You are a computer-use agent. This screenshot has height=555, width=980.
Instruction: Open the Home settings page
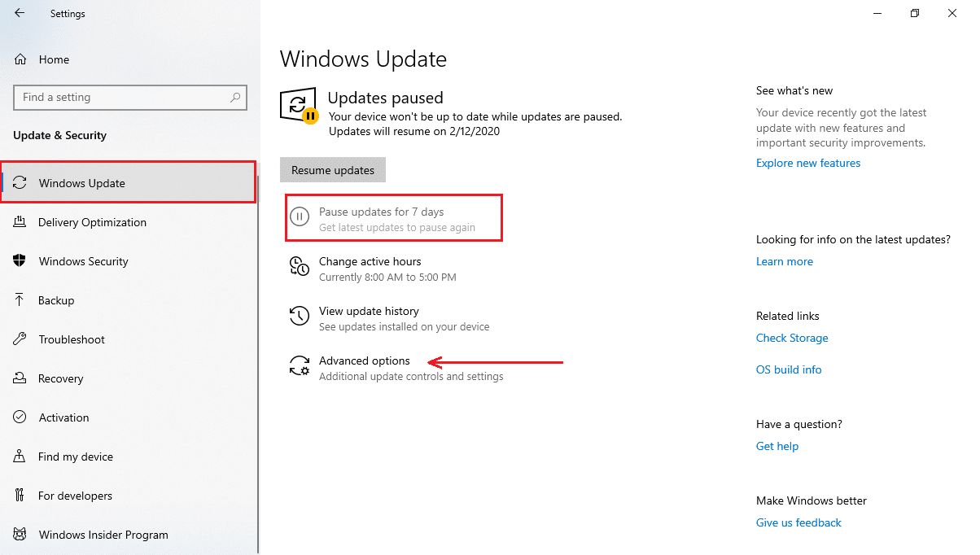pos(54,59)
